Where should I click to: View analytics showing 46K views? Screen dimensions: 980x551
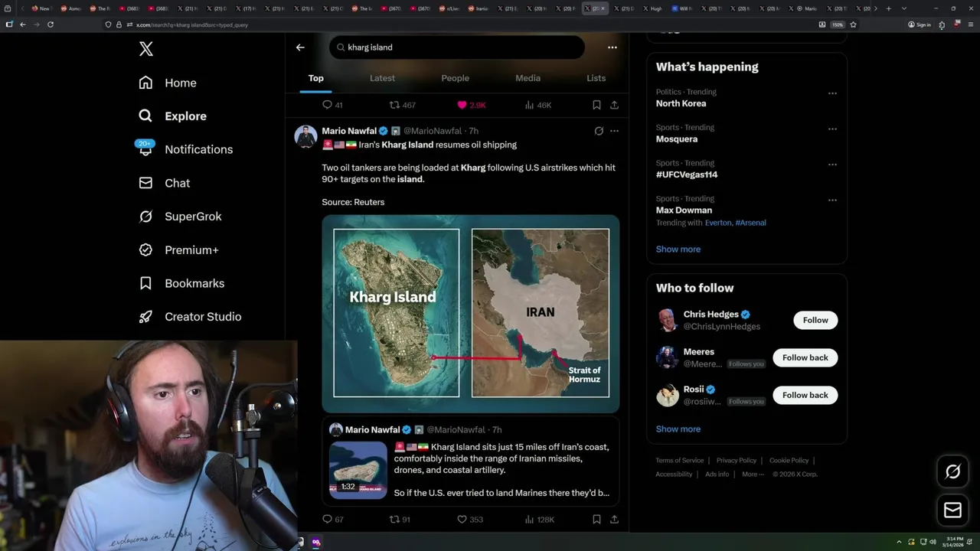[x=539, y=105]
